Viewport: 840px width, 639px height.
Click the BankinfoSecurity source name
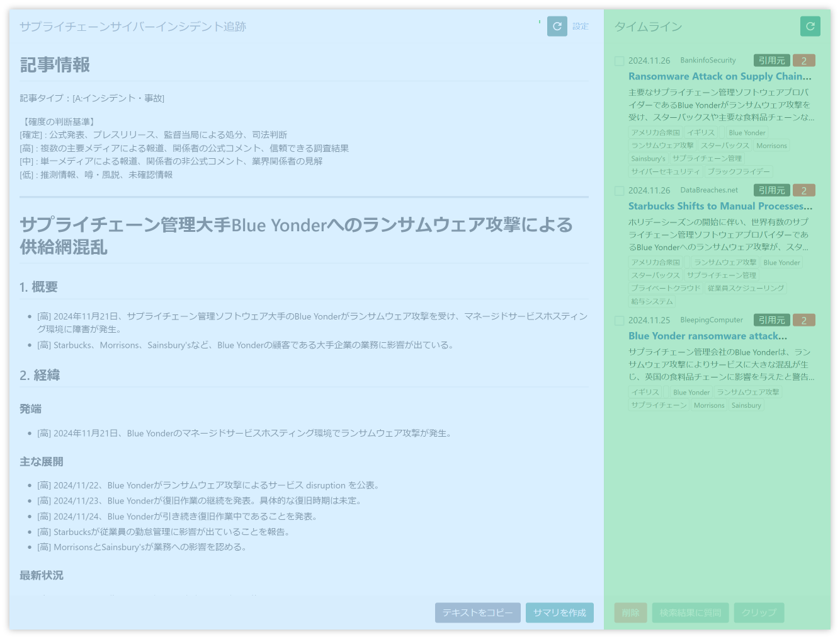(708, 60)
